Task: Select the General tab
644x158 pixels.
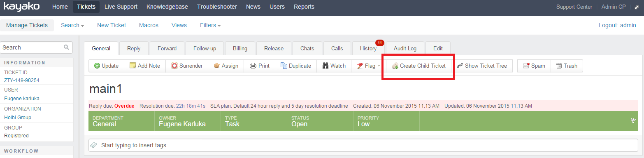Action: click(101, 48)
